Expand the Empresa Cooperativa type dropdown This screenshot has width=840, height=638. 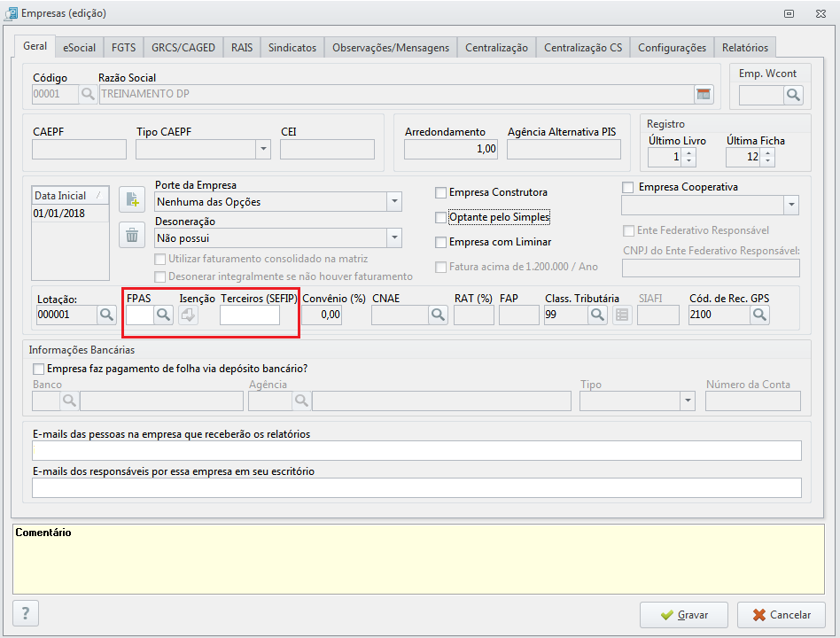pyautogui.click(x=791, y=205)
